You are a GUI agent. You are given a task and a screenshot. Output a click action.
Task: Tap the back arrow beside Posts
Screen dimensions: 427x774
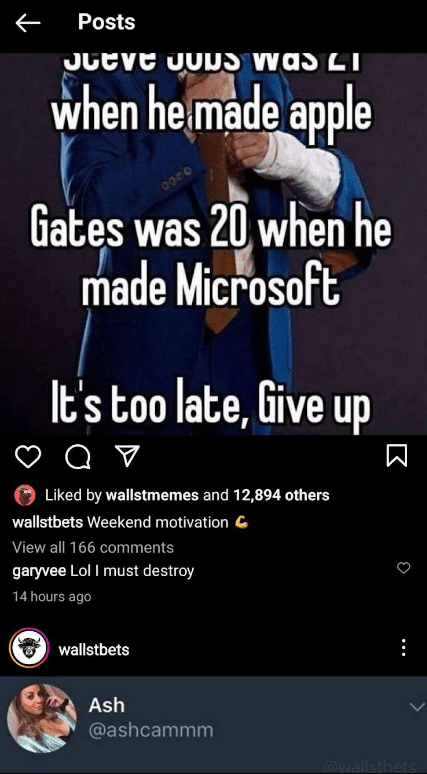point(28,23)
